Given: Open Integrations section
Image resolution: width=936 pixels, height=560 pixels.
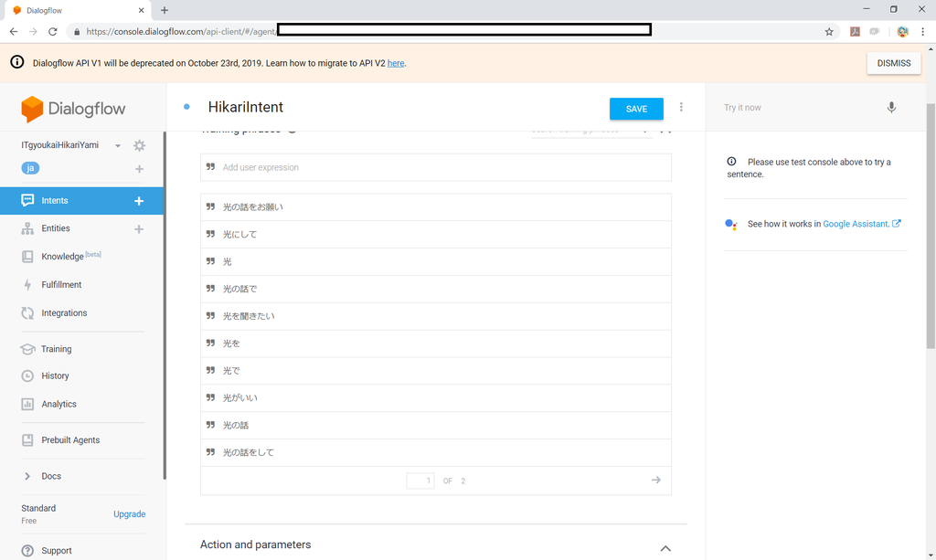Looking at the screenshot, I should (64, 313).
